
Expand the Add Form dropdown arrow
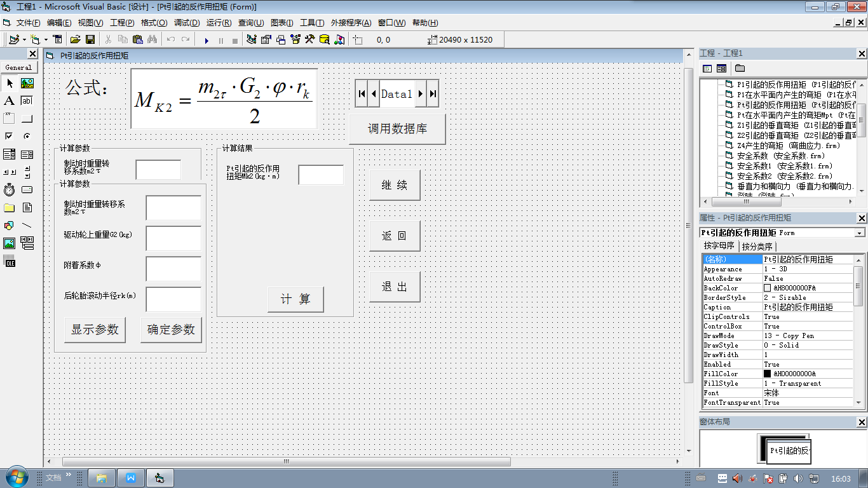point(46,39)
